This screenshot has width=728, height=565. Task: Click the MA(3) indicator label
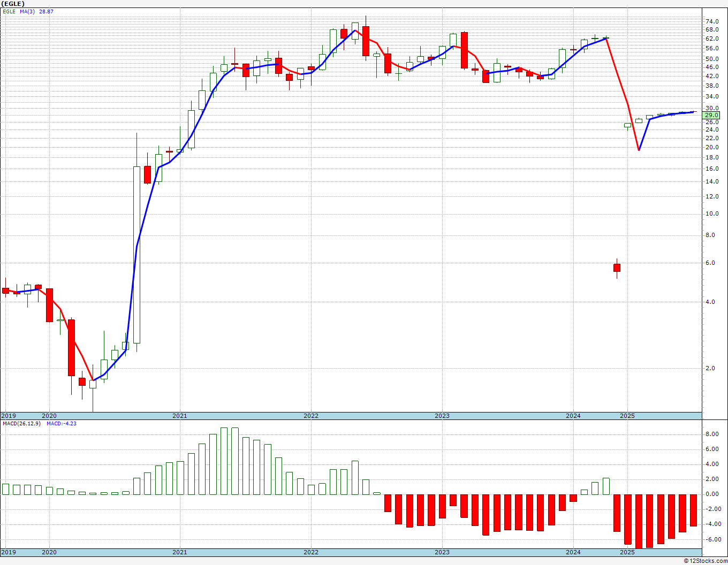pos(27,11)
